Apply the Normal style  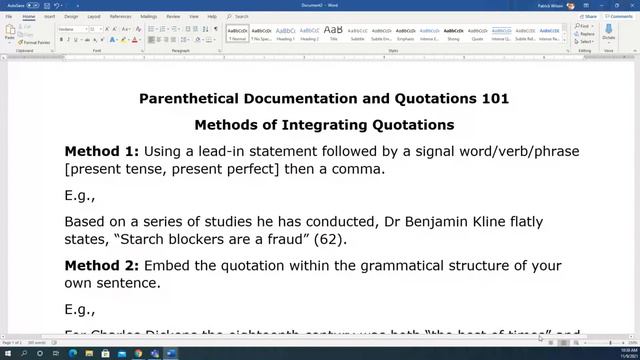pyautogui.click(x=237, y=33)
